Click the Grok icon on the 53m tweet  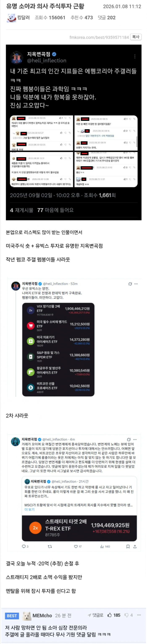coord(130,284)
